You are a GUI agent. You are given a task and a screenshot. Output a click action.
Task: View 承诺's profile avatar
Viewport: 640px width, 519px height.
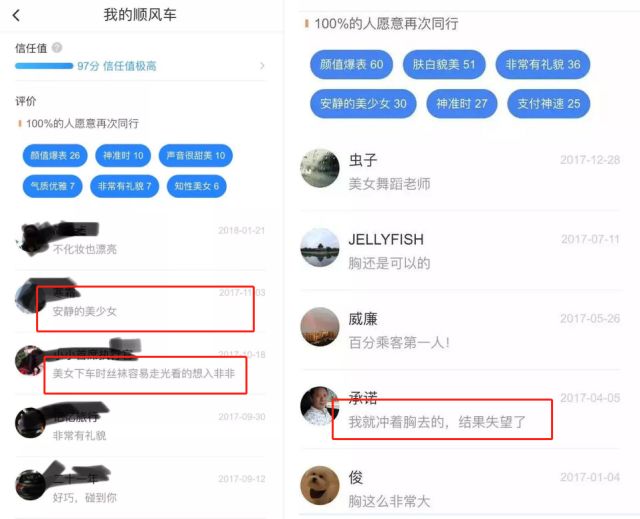(320, 406)
